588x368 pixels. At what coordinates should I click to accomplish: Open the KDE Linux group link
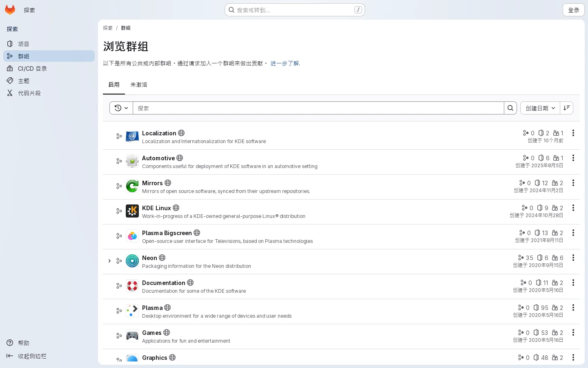coord(156,208)
